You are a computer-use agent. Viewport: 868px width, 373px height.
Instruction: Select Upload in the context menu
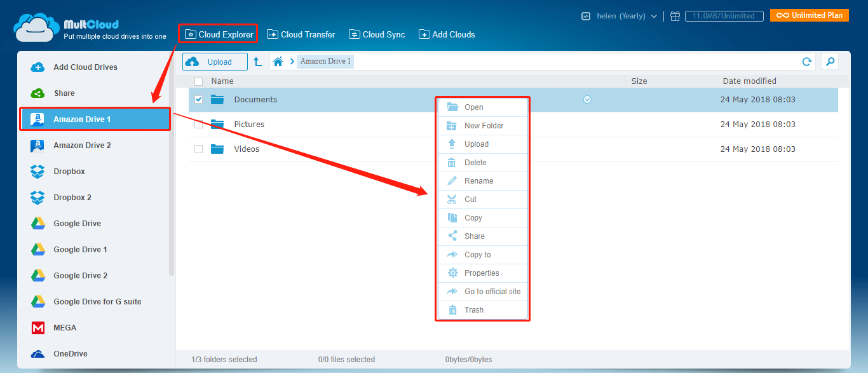(483, 144)
